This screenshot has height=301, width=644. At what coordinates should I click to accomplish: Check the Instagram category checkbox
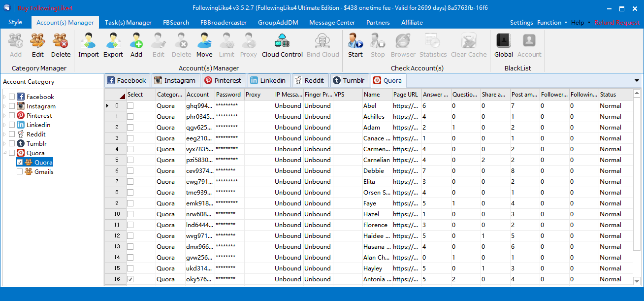pyautogui.click(x=12, y=106)
